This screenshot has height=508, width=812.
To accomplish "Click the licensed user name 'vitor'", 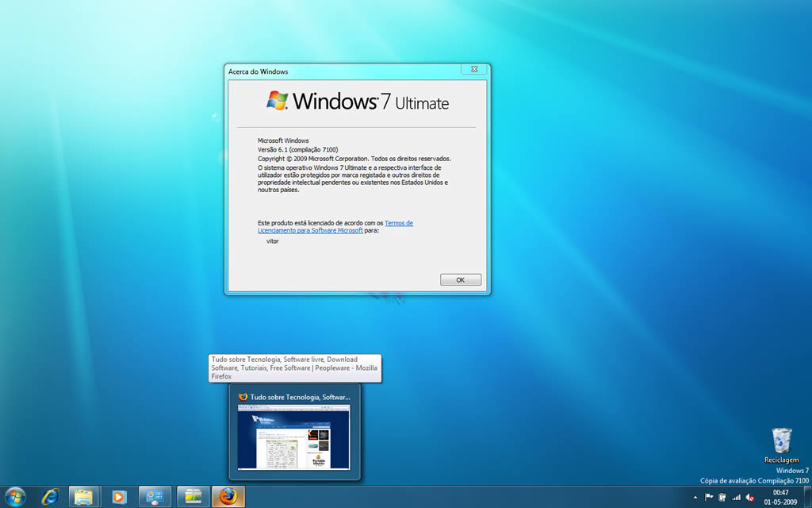I will click(x=273, y=241).
